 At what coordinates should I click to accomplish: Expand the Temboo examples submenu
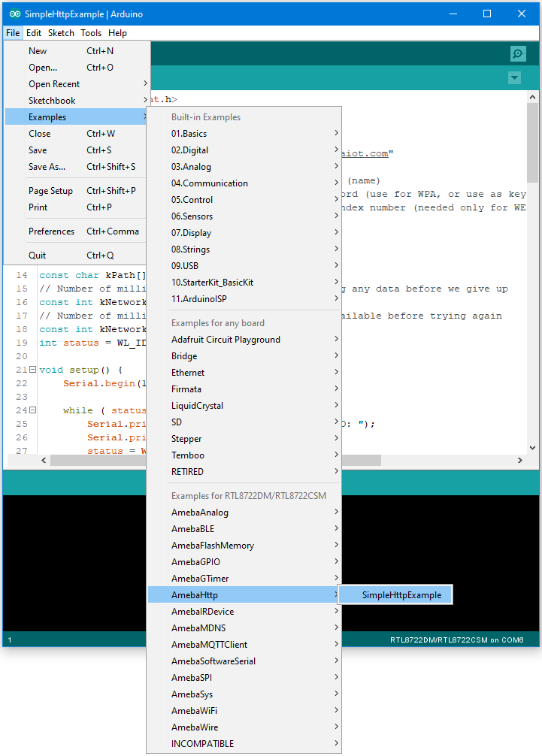point(244,455)
